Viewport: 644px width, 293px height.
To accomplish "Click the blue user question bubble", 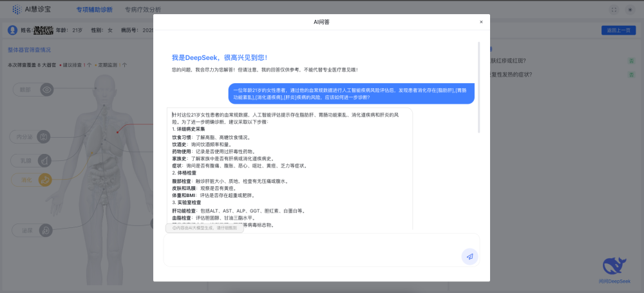I will click(351, 93).
